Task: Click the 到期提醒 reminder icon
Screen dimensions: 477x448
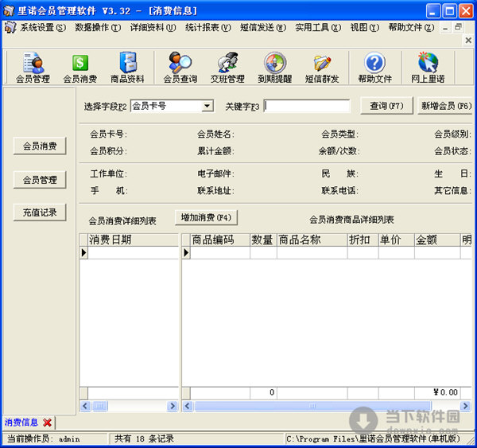Action: (x=275, y=67)
